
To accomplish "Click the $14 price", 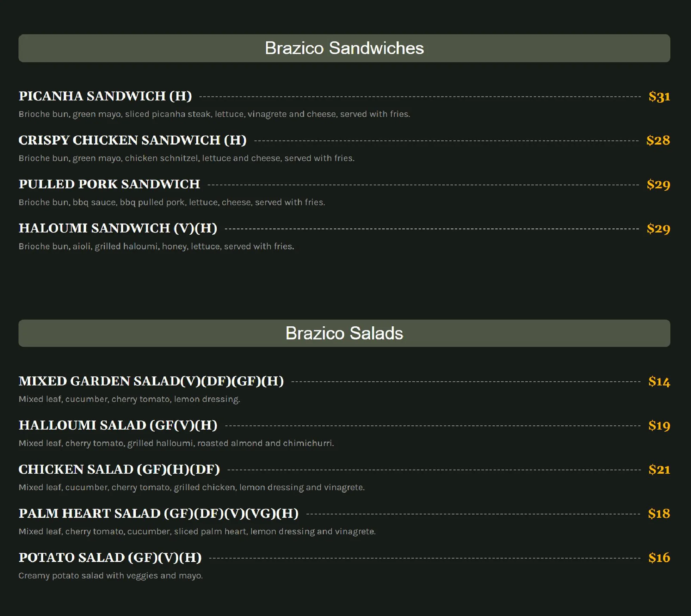I will pos(659,381).
